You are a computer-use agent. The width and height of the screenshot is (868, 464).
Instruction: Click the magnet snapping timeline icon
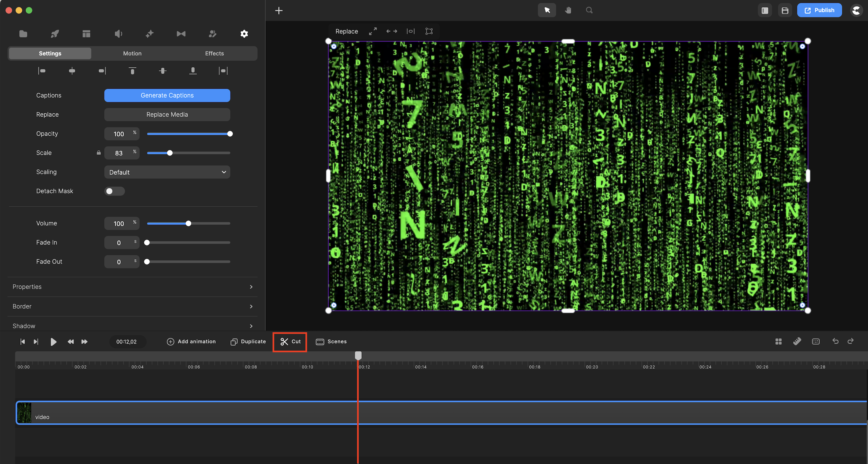point(797,341)
